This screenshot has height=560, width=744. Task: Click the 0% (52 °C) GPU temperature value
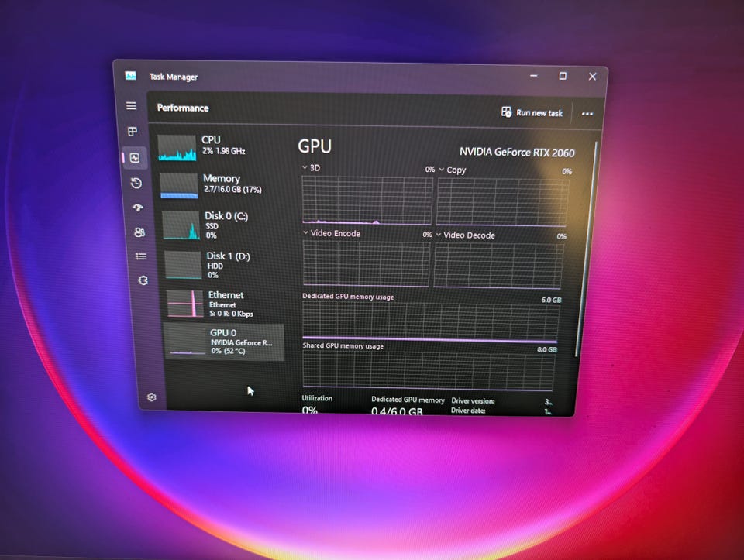[228, 351]
